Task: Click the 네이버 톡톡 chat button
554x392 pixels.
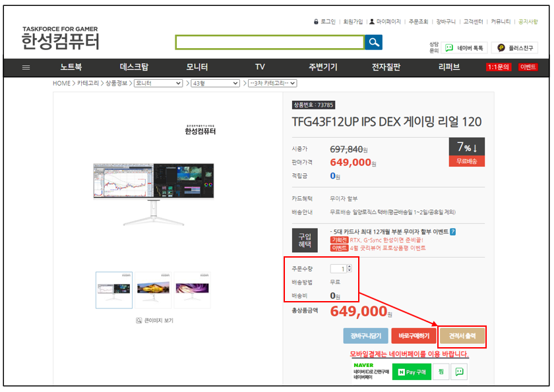Action: pos(464,48)
